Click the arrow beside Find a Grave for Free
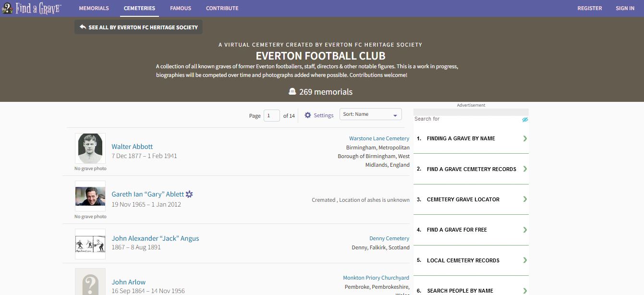The height and width of the screenshot is (295, 644). click(x=525, y=230)
